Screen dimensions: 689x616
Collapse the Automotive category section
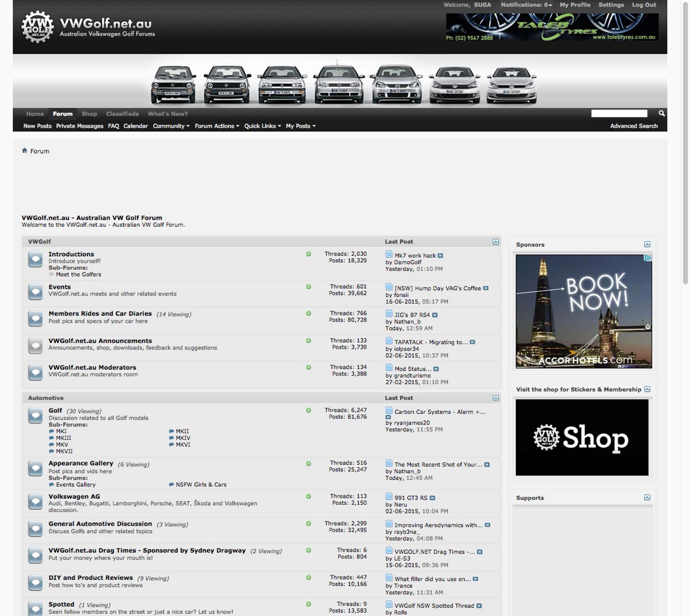496,398
